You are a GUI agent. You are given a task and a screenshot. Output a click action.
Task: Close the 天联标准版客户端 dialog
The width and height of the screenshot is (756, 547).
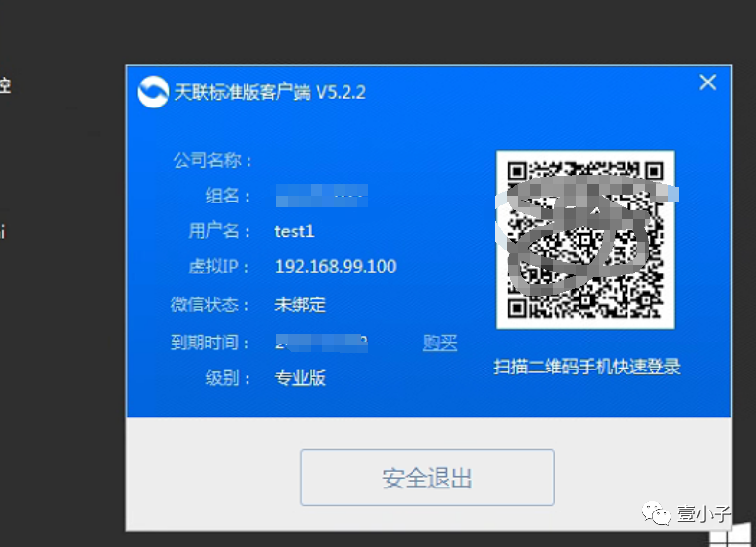click(x=707, y=83)
